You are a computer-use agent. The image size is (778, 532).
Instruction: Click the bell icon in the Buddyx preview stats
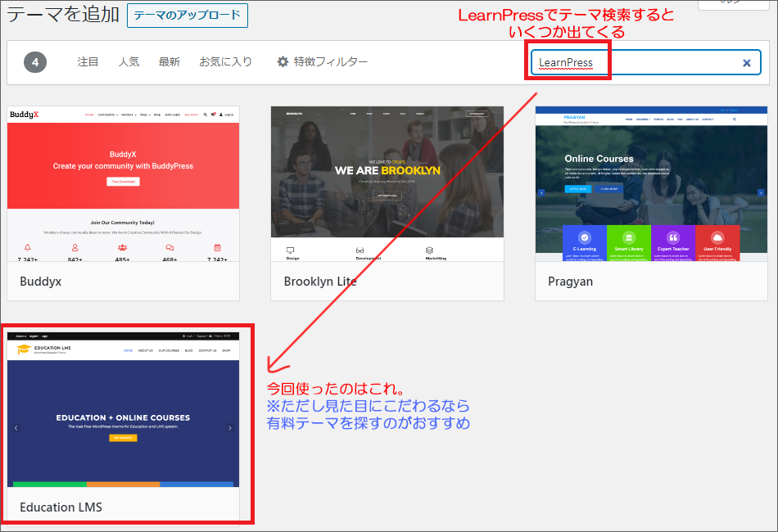coord(27,248)
